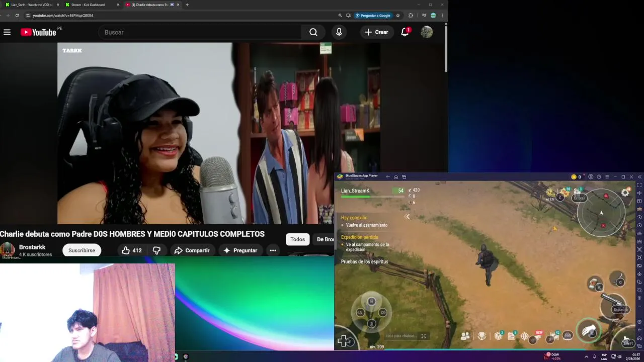Image resolution: width=644 pixels, height=362 pixels.
Task: Open the Hay conexión quest entry
Action: pyautogui.click(x=354, y=218)
